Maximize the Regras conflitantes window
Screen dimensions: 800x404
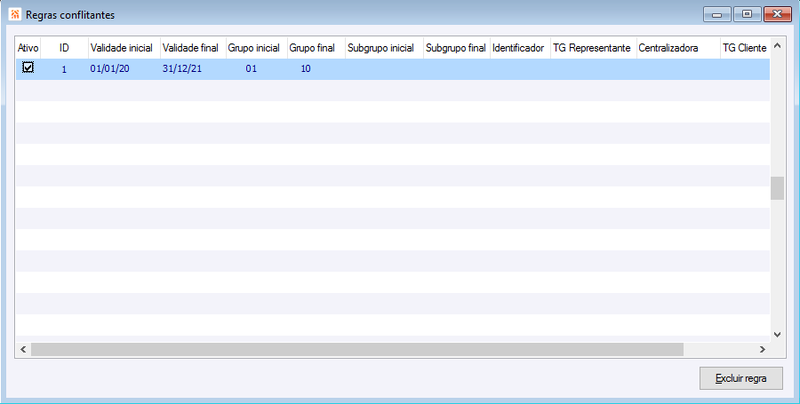click(x=747, y=14)
